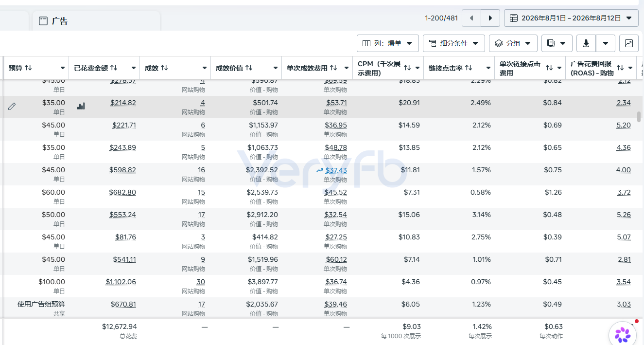Image resolution: width=644 pixels, height=345 pixels.
Task: Expand export options arrow beside the download button
Action: pyautogui.click(x=606, y=43)
